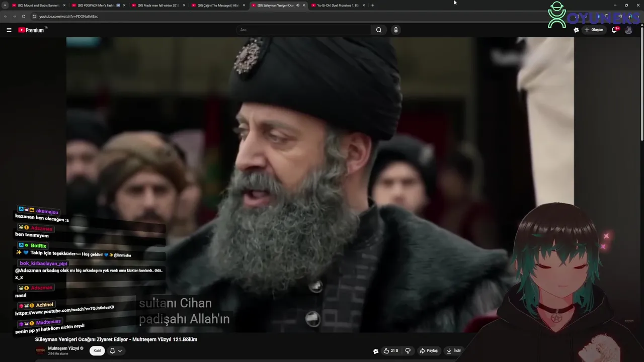Go back with browser back arrow
Image resolution: width=644 pixels, height=362 pixels.
point(6,16)
